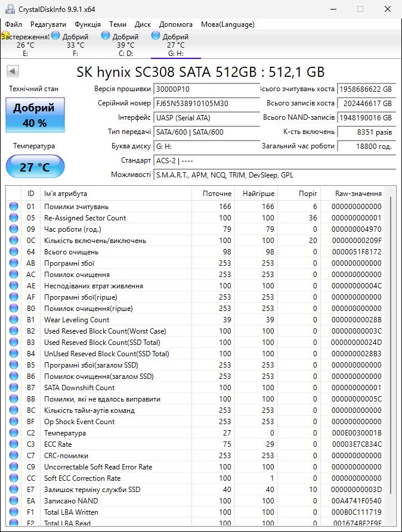Select the Used Reseved Block Count(SSD Total) row

[x=196, y=343]
